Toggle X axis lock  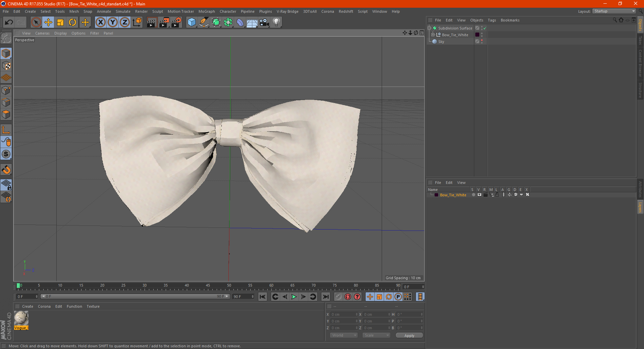[x=100, y=22]
